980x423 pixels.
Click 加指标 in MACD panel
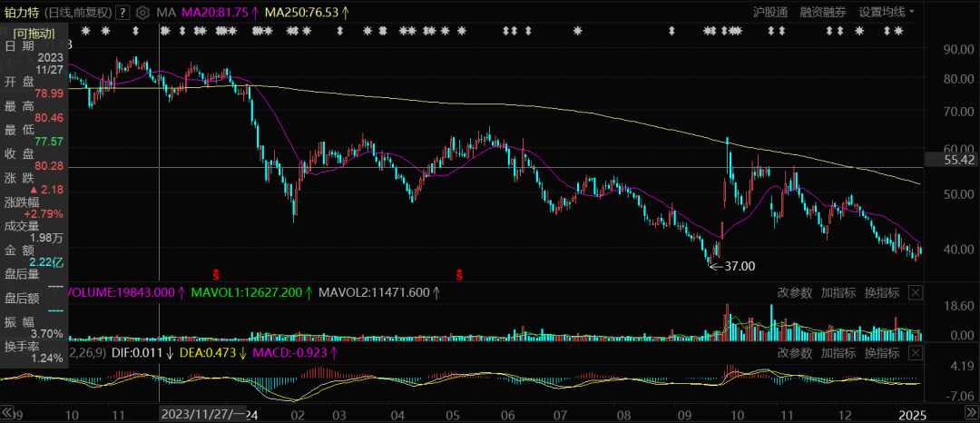point(838,352)
